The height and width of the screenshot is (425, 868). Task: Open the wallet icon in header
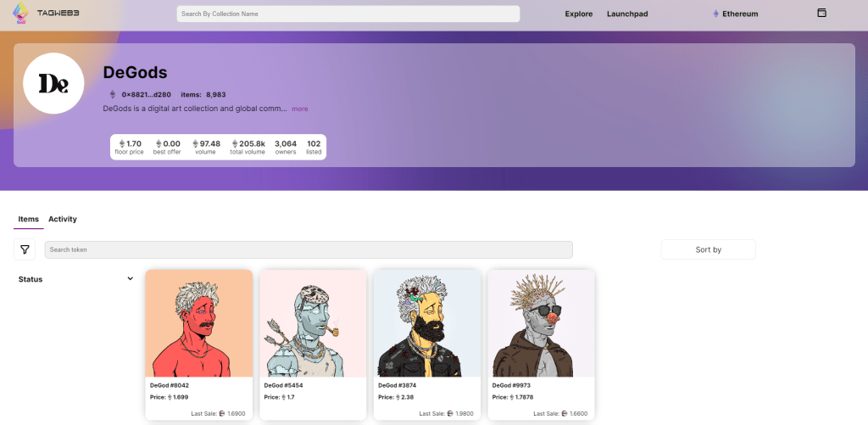821,13
